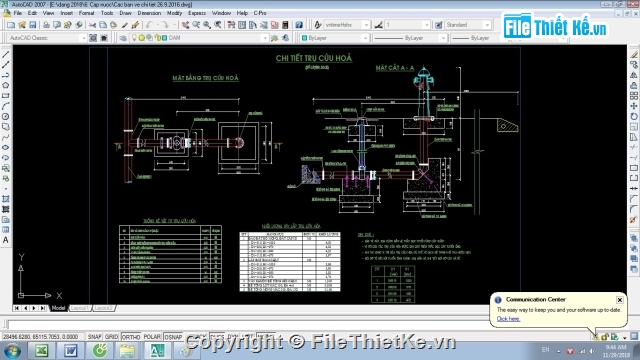640x360 pixels.
Task: Click the Cut scissors icon
Action: [x=92, y=25]
